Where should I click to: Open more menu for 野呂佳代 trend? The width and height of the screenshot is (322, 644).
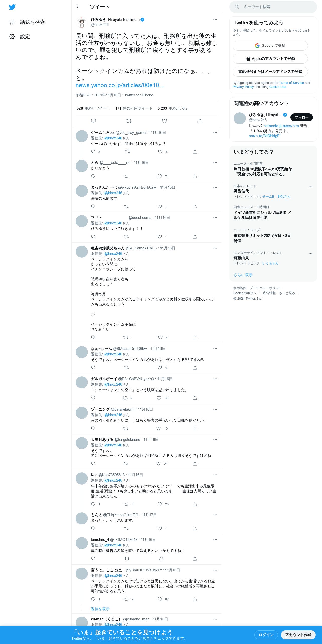310,187
